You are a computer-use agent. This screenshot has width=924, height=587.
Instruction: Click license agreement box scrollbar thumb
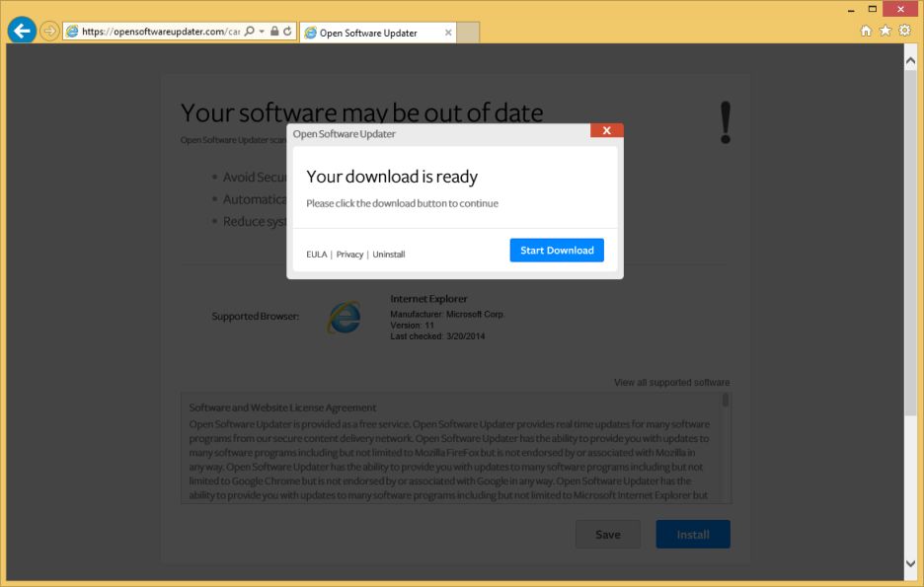tap(726, 401)
